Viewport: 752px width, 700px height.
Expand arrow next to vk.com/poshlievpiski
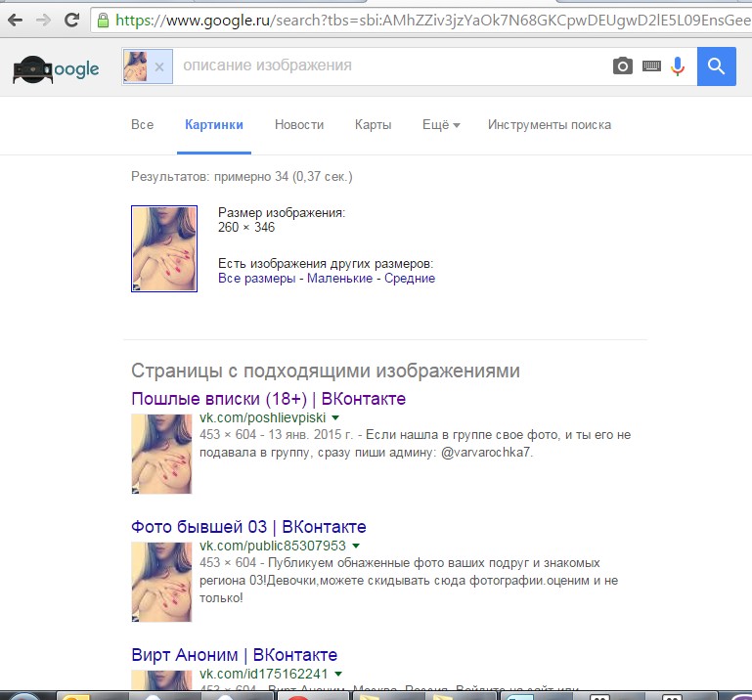coord(335,417)
